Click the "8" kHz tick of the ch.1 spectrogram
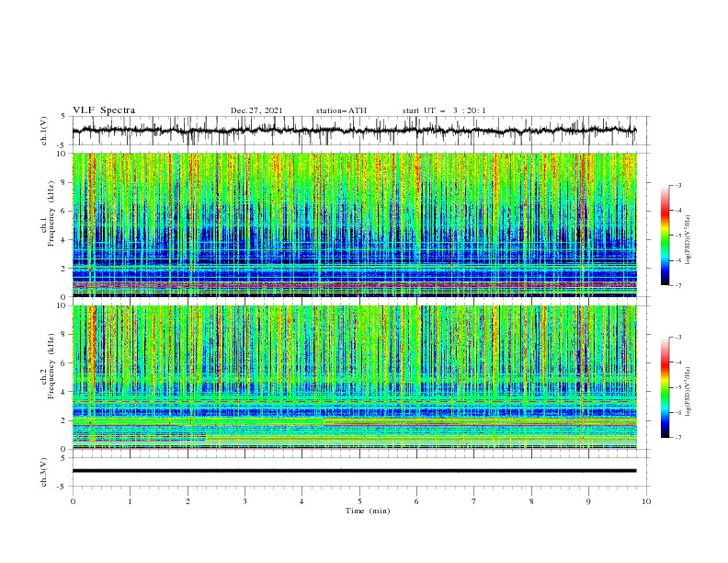This screenshot has width=728, height=563. (x=64, y=182)
